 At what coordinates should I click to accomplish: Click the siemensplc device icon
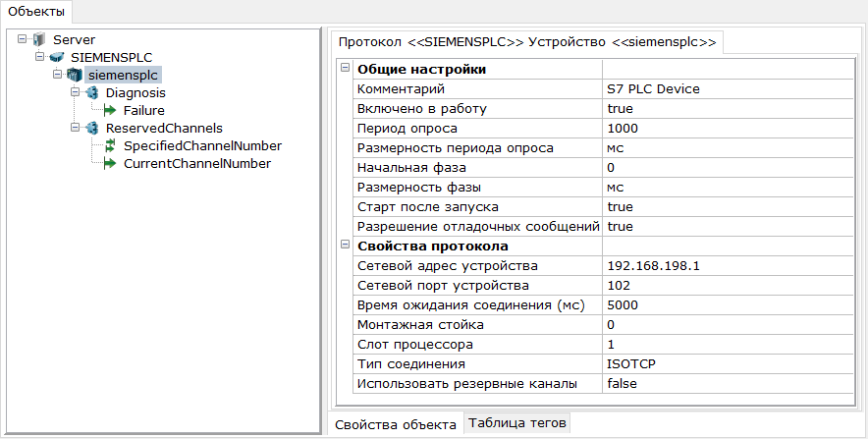pyautogui.click(x=75, y=75)
